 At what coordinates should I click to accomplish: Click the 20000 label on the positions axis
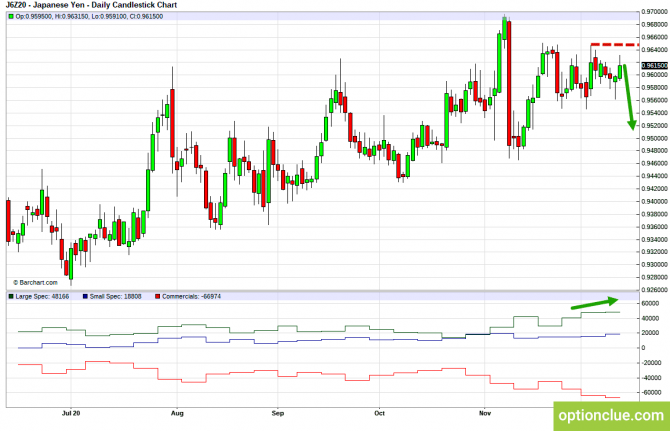[x=650, y=333]
